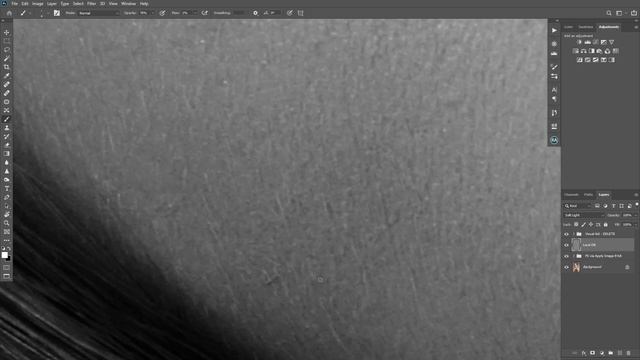Hide the Background layer

(x=567, y=267)
